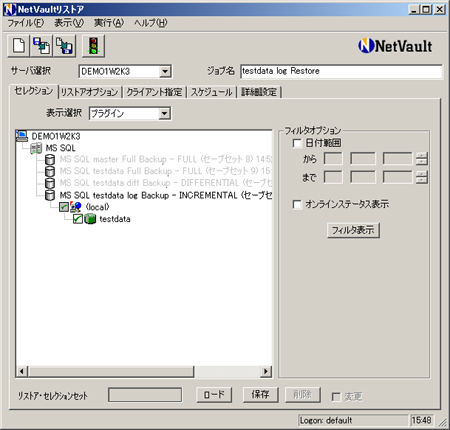Switch to the リストアオプション tab

pyautogui.click(x=90, y=92)
